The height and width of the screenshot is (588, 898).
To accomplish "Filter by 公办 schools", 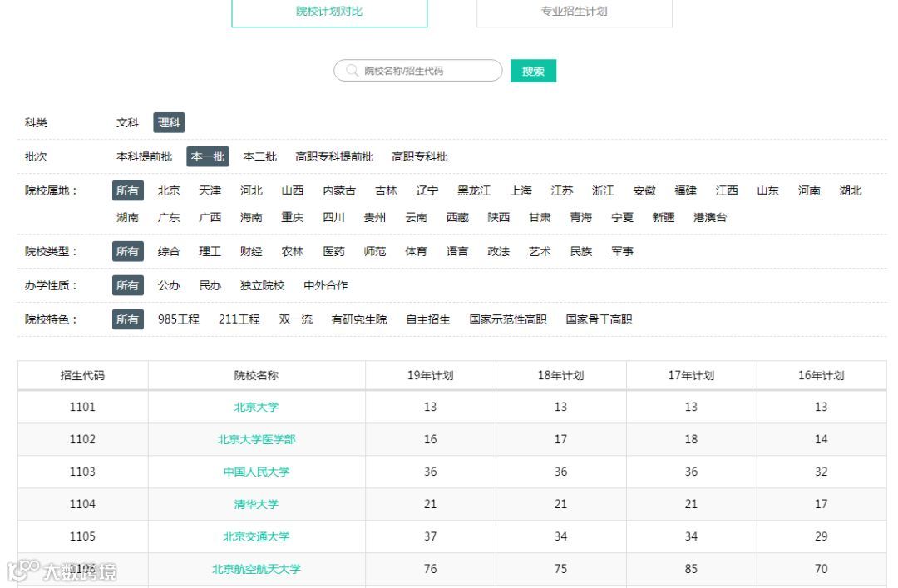I will pos(169,285).
